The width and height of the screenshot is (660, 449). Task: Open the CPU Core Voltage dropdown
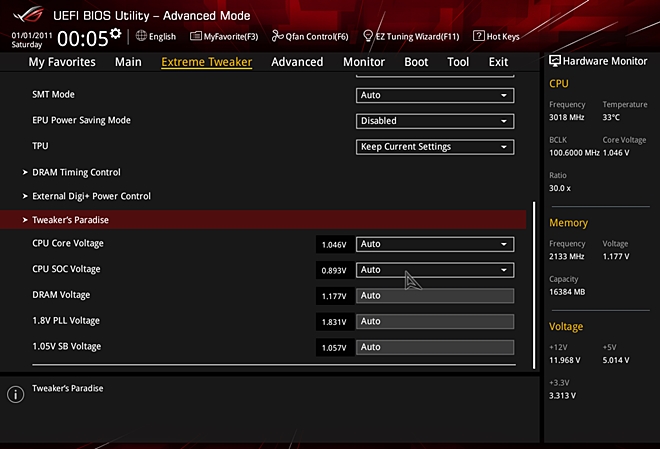(435, 244)
